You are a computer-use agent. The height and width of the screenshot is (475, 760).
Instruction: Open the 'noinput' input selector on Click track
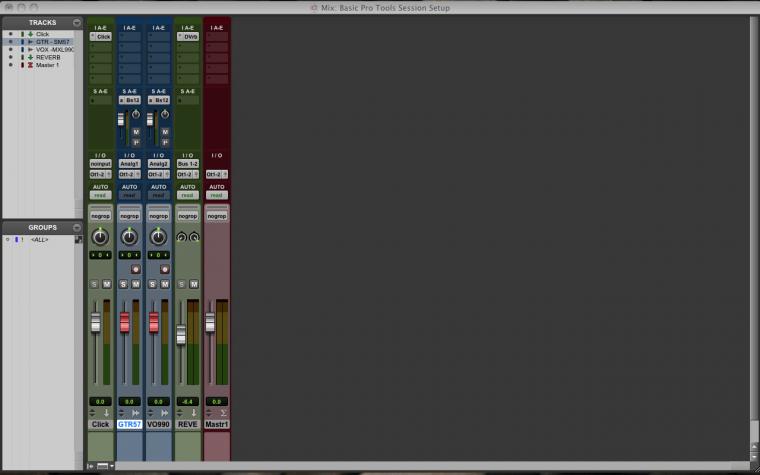(100, 164)
